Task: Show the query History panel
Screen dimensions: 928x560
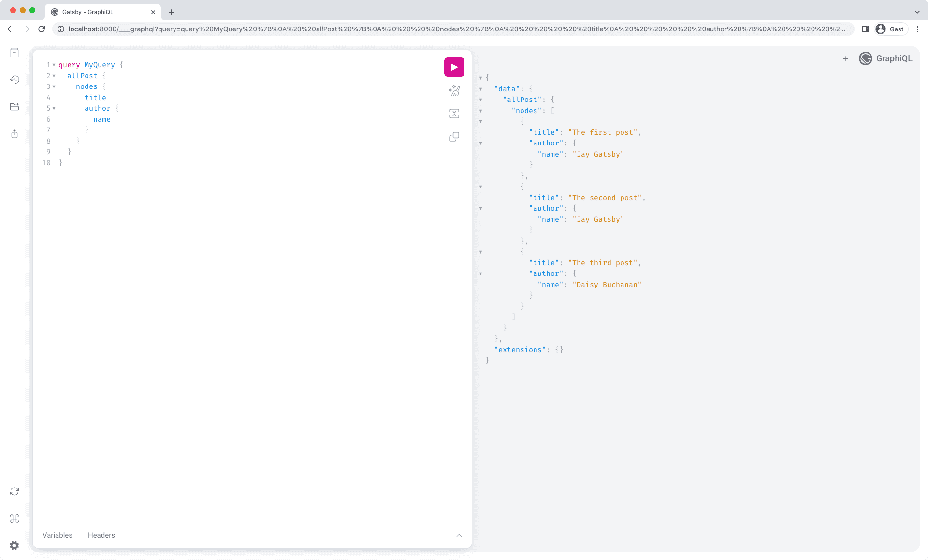Action: (x=14, y=80)
